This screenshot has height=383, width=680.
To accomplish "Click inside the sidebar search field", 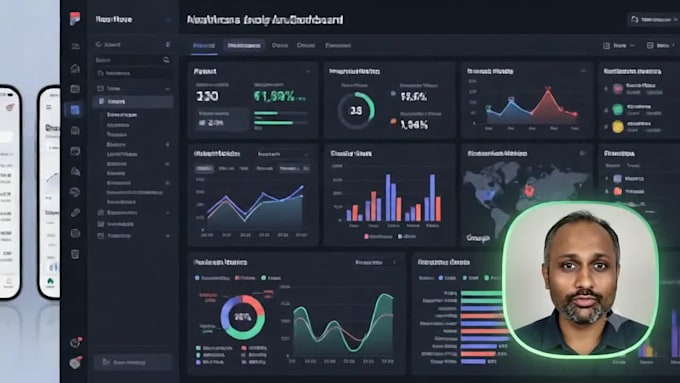I will pyautogui.click(x=133, y=60).
